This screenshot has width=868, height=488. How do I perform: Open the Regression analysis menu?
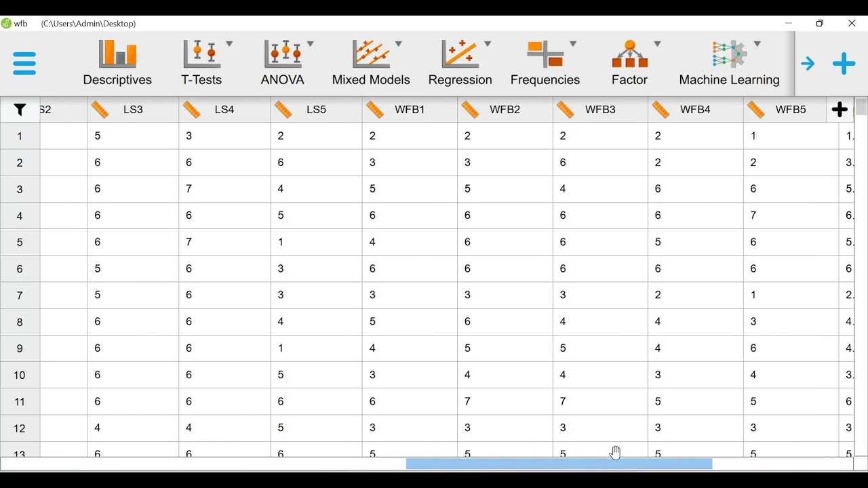(461, 63)
